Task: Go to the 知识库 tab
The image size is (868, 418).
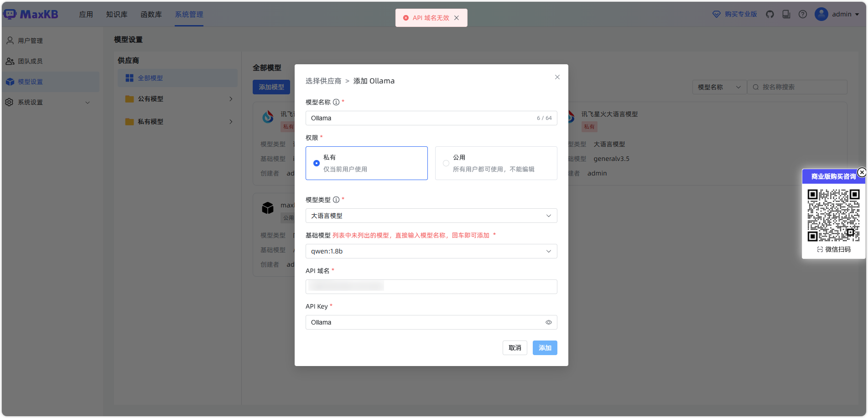Action: (x=117, y=15)
